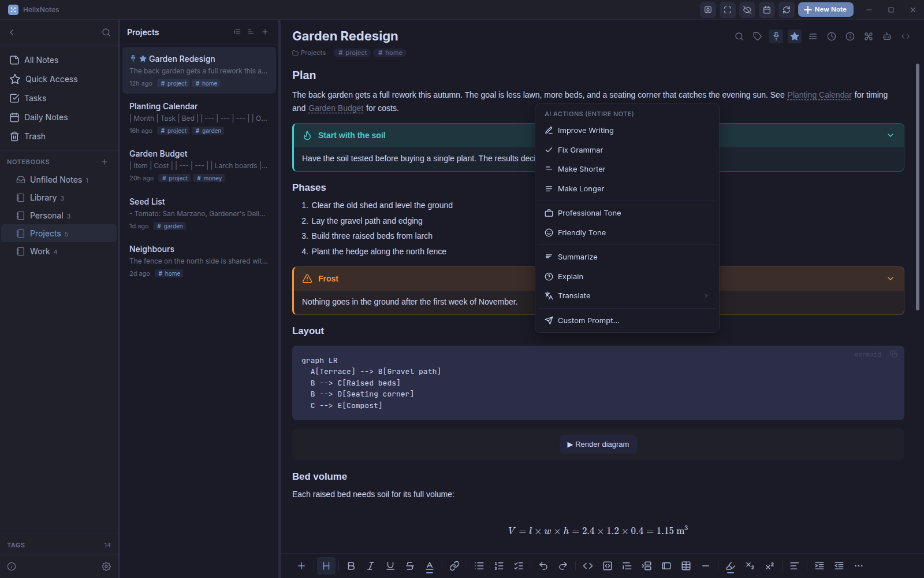Insert a table from toolbar

(686, 566)
